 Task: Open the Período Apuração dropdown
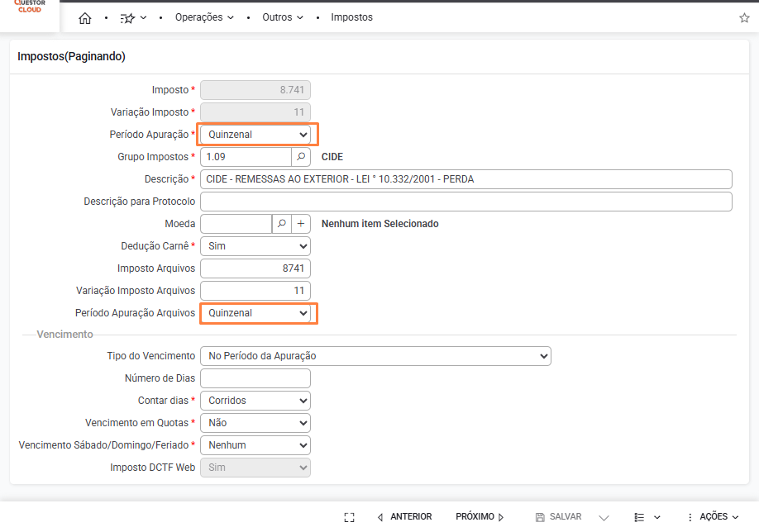pos(255,135)
